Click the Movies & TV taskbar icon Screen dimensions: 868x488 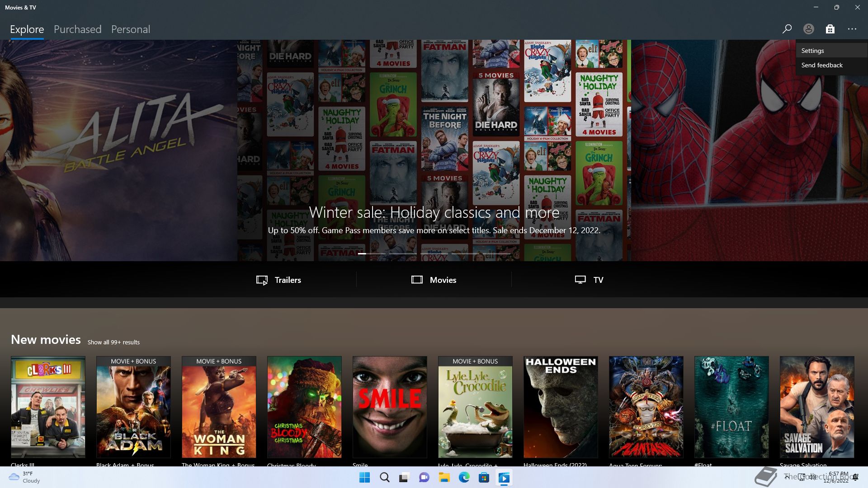pos(504,478)
